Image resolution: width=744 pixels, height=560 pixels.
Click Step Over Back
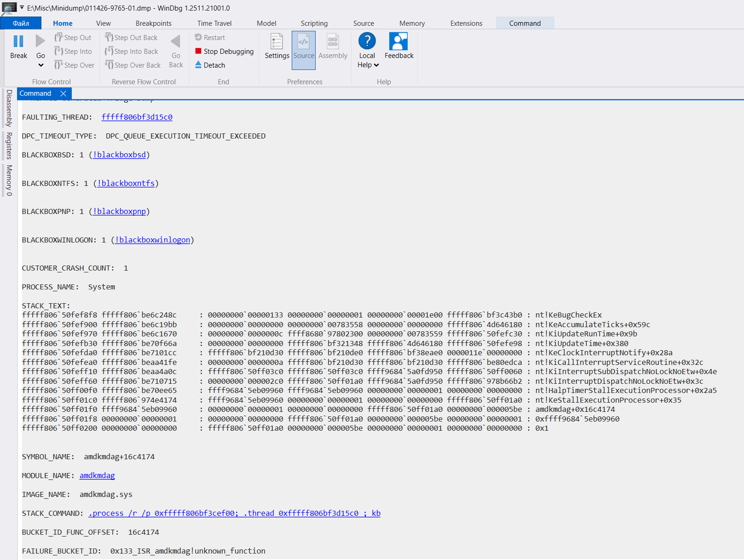[133, 65]
